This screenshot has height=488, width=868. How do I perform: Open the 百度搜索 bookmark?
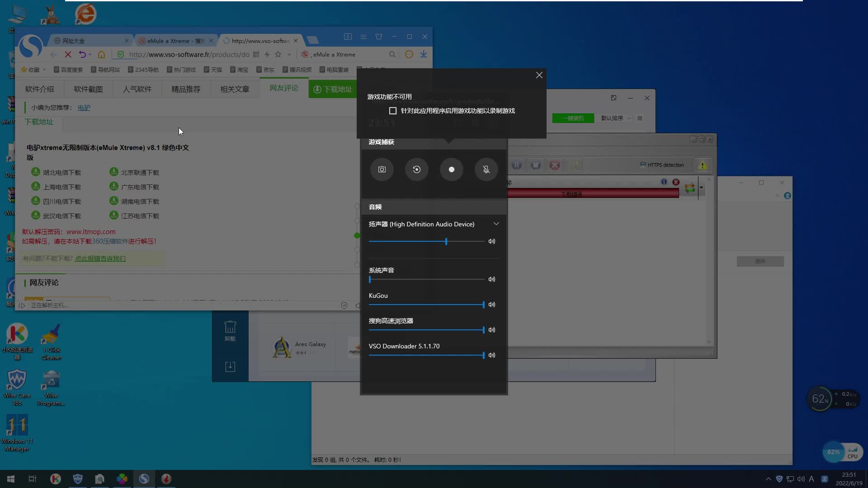point(68,70)
